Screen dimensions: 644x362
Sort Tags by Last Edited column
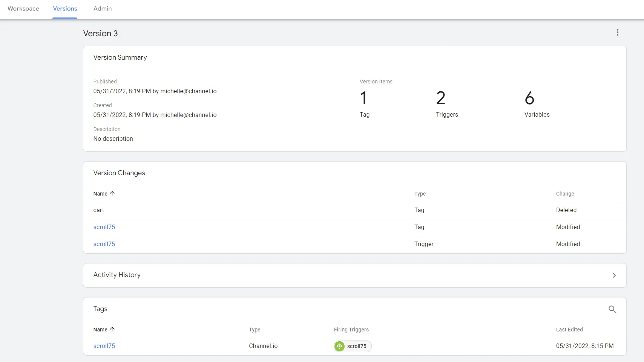(x=569, y=330)
